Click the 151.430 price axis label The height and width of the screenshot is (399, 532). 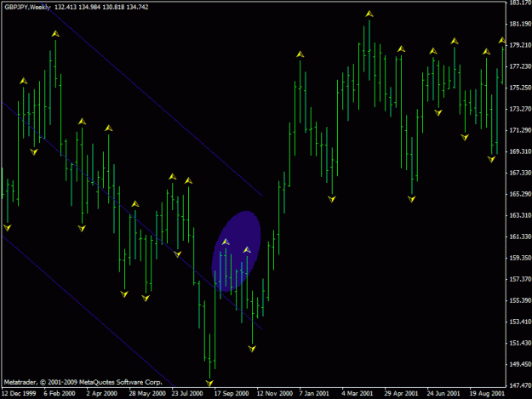tap(520, 343)
